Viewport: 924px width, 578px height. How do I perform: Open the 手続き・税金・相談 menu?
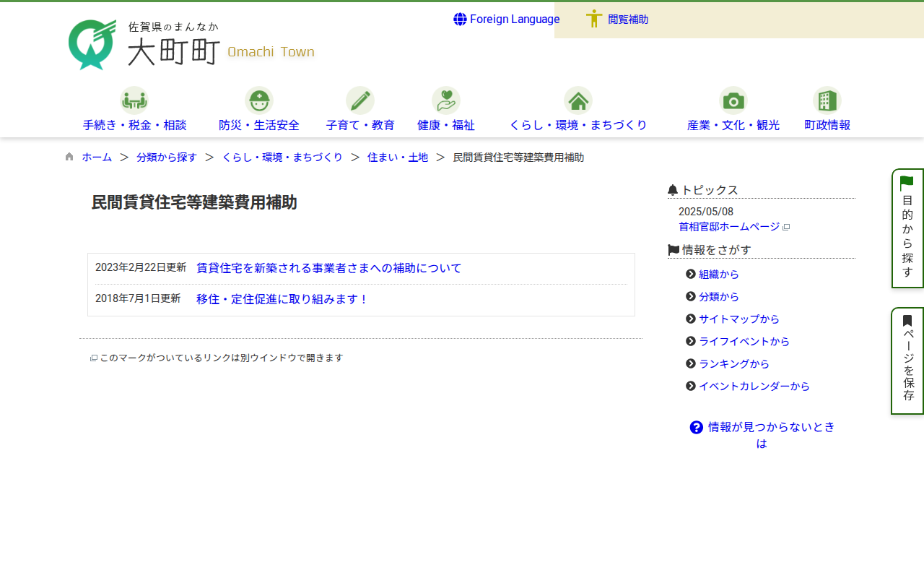click(134, 125)
